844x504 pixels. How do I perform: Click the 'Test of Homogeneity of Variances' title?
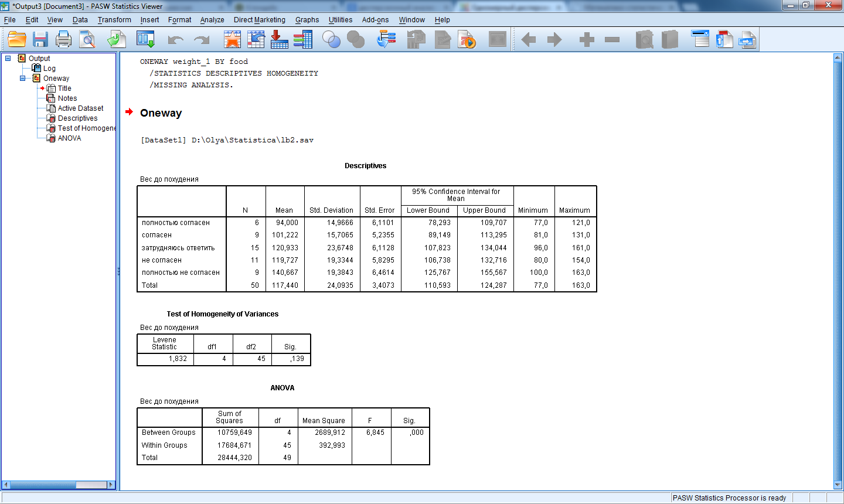tap(223, 314)
